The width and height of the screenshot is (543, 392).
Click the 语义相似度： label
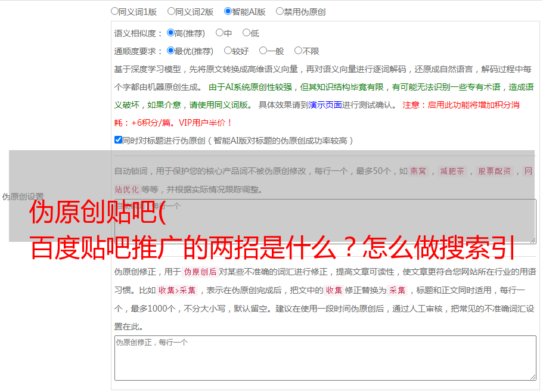(x=138, y=33)
